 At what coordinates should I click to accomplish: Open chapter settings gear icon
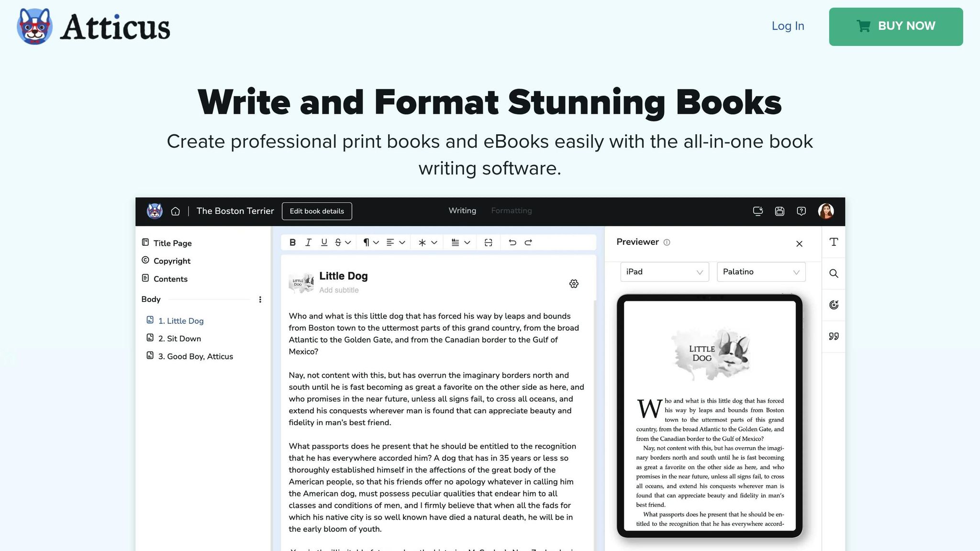click(574, 284)
